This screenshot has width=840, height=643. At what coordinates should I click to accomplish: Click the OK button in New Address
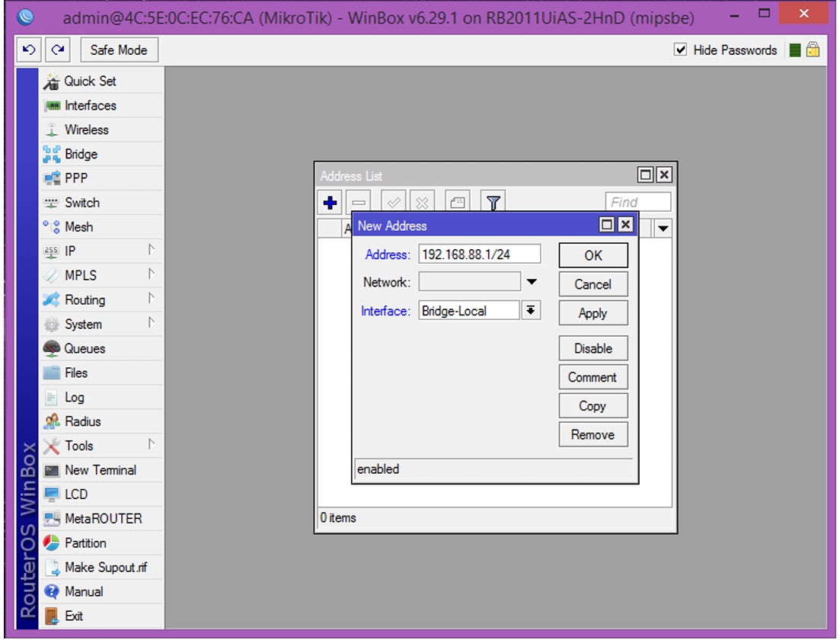(593, 255)
